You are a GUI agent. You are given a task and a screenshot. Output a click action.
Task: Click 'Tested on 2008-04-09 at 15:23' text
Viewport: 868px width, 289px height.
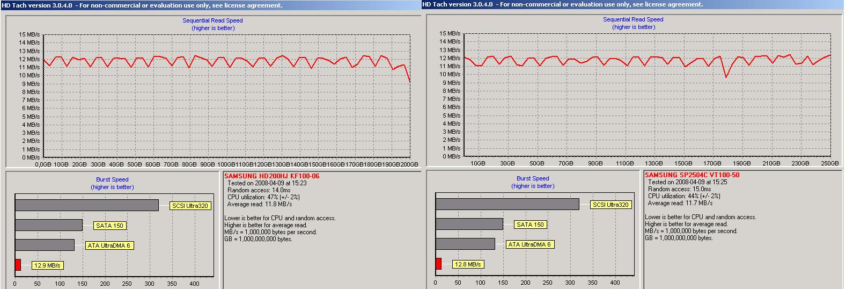tap(267, 183)
